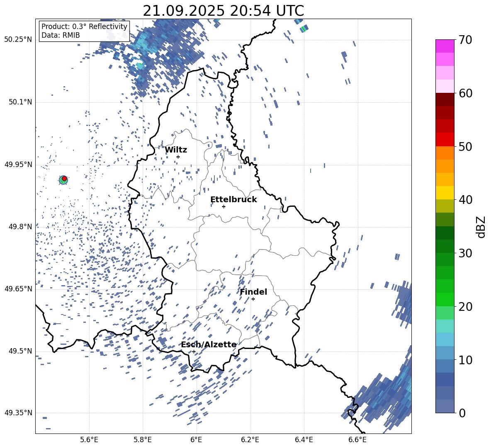Click the 6.2°E longitude label
Screen dimensions: 491x448
point(250,440)
